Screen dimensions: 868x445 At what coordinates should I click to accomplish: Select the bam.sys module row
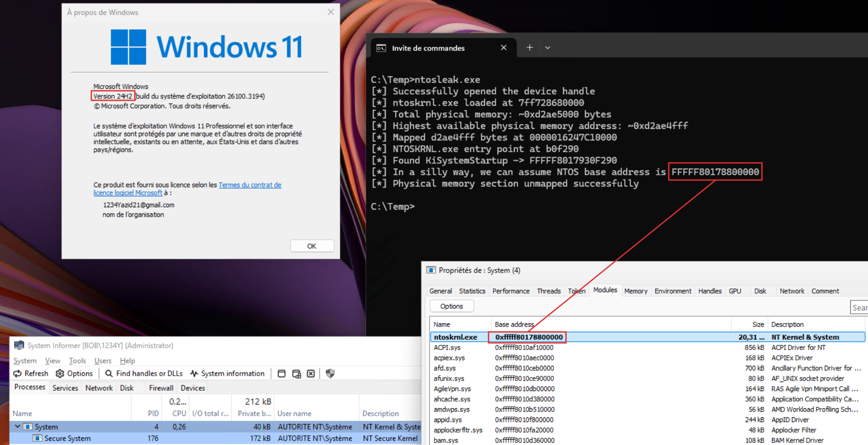648,440
